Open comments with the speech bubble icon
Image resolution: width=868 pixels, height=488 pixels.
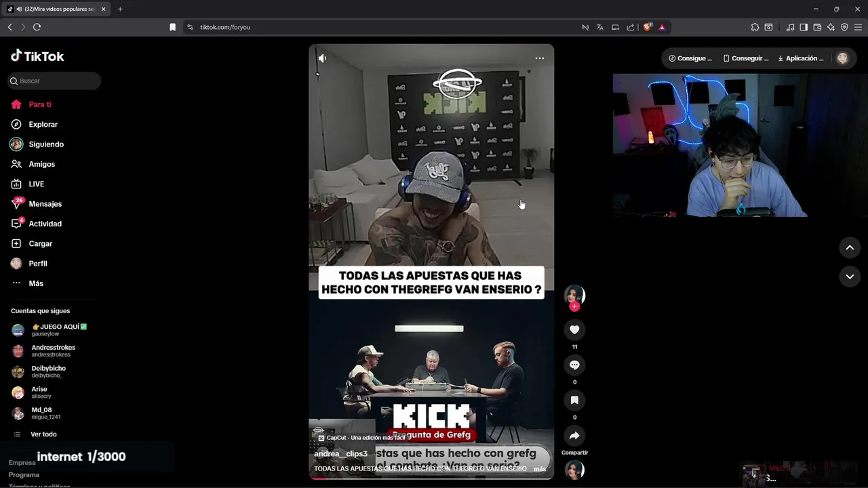point(574,365)
